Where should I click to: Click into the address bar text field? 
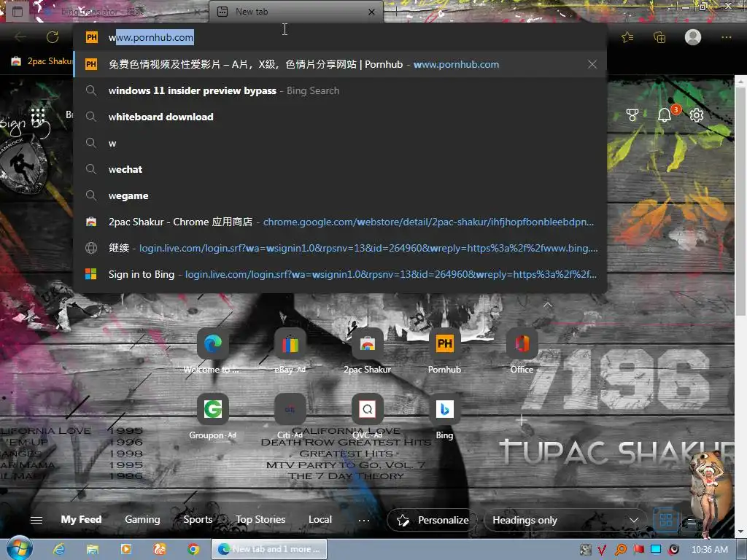[340, 37]
